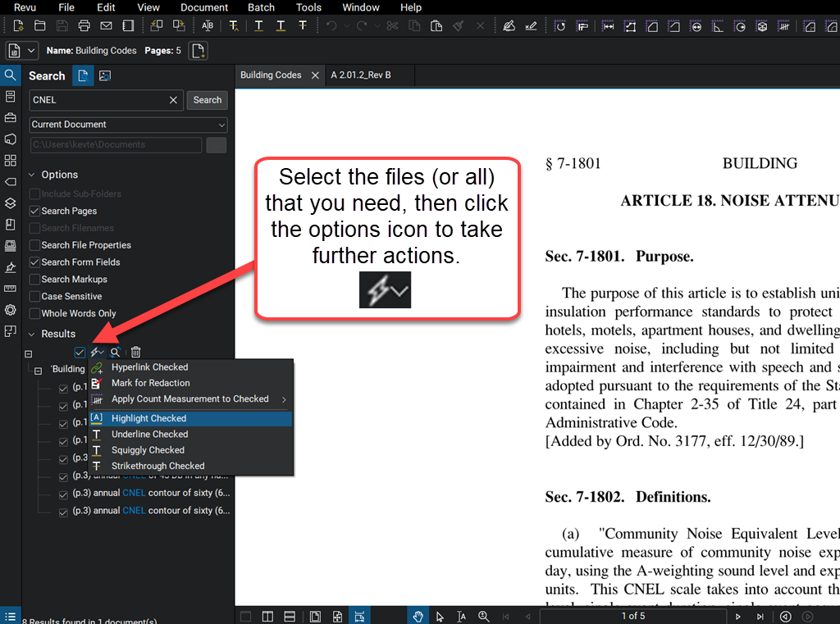The height and width of the screenshot is (624, 840).
Task: Check the Whole Words Only option
Action: [x=33, y=312]
